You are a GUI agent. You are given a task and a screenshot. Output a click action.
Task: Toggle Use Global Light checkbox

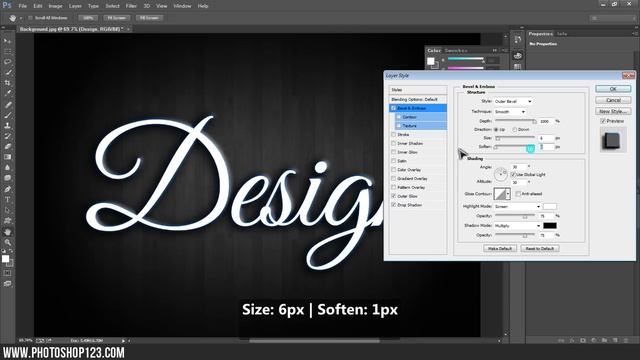pyautogui.click(x=513, y=175)
